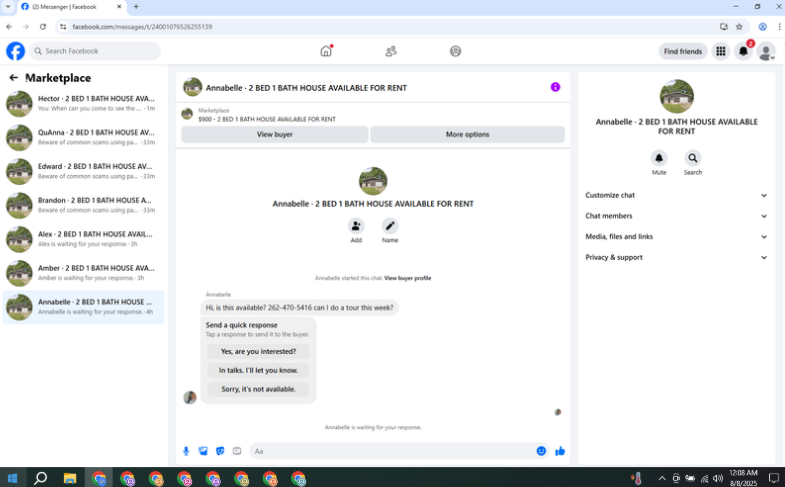
Task: Open the Marketplace listing thumbnail in header
Action: pos(187,114)
